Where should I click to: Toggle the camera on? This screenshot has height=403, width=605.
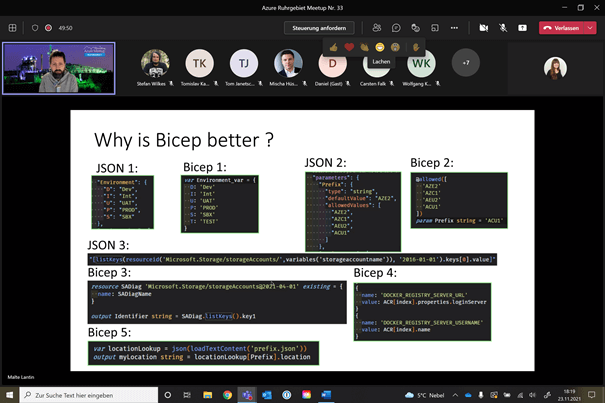pyautogui.click(x=483, y=28)
